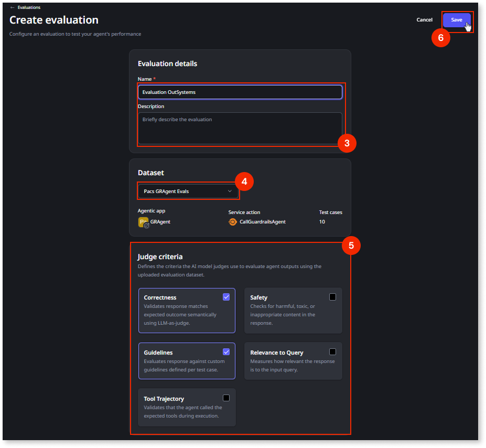Click the Judge criteria heading

point(160,257)
